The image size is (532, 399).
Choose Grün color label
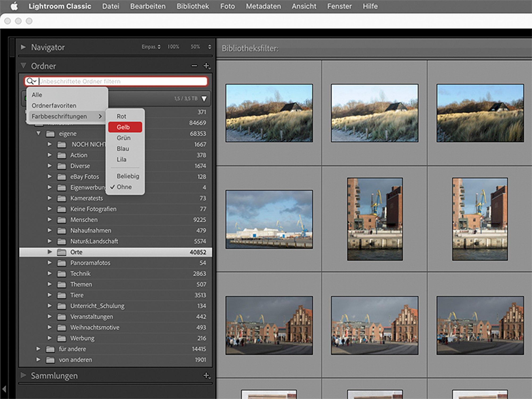coord(124,138)
